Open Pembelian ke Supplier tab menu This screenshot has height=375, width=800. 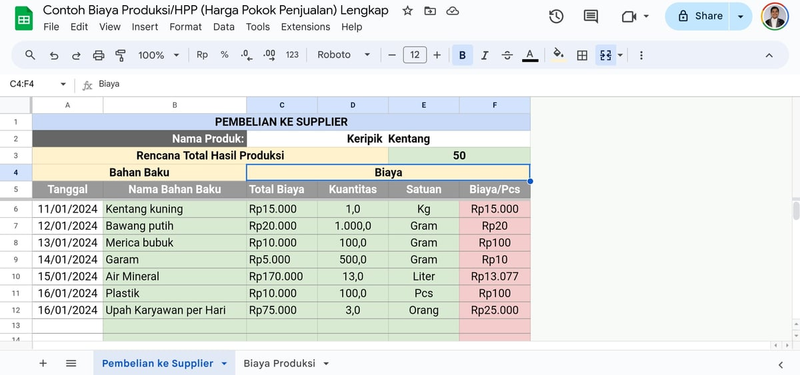[224, 364]
